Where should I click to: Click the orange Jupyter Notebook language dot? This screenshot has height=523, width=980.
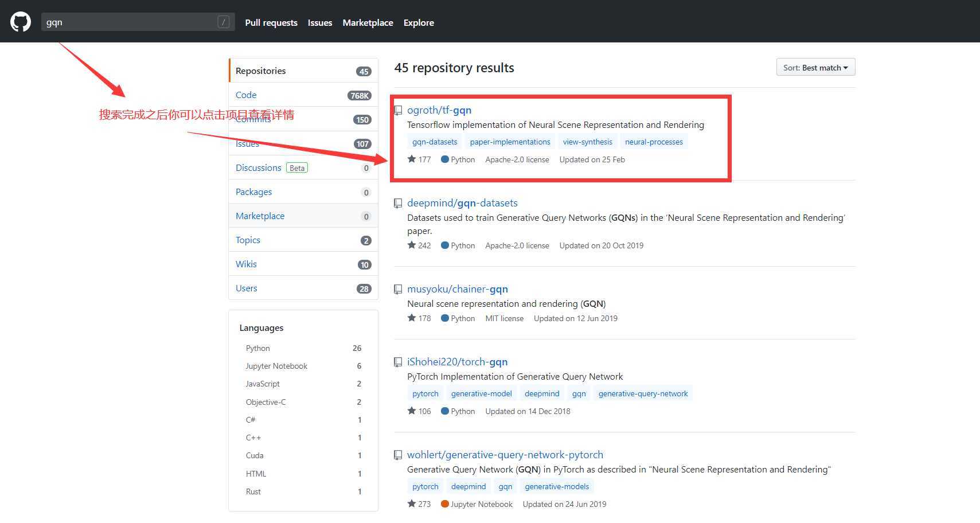[445, 504]
